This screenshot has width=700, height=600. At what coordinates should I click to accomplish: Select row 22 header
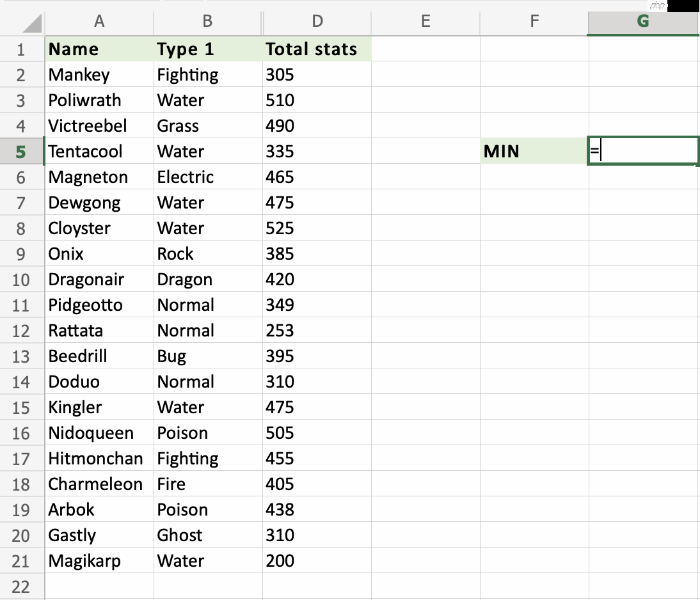pos(21,587)
